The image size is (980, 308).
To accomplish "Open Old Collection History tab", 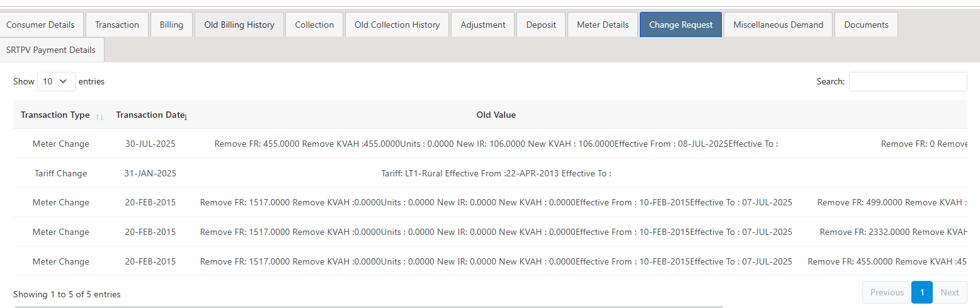I will point(397,25).
